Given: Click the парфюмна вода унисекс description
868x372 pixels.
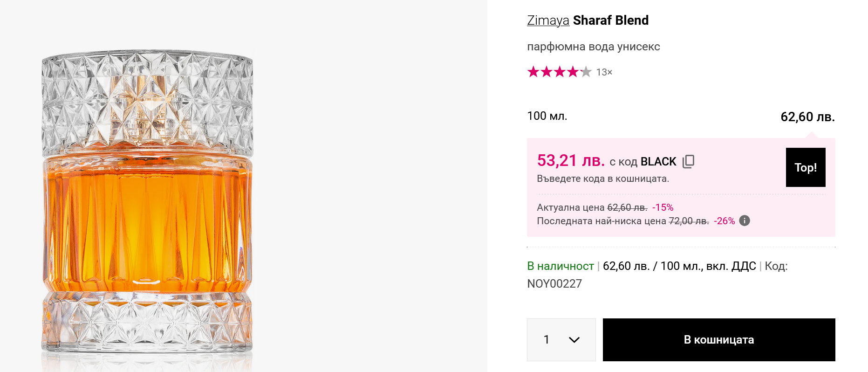Looking at the screenshot, I should pyautogui.click(x=593, y=47).
